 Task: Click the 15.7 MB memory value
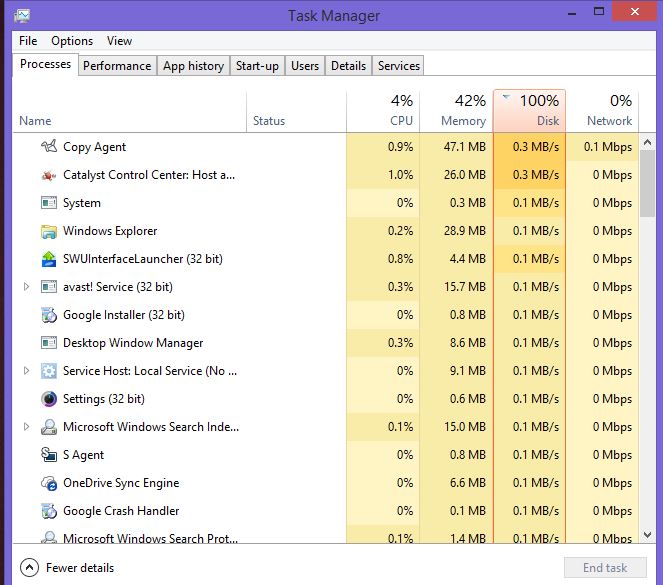coord(464,287)
